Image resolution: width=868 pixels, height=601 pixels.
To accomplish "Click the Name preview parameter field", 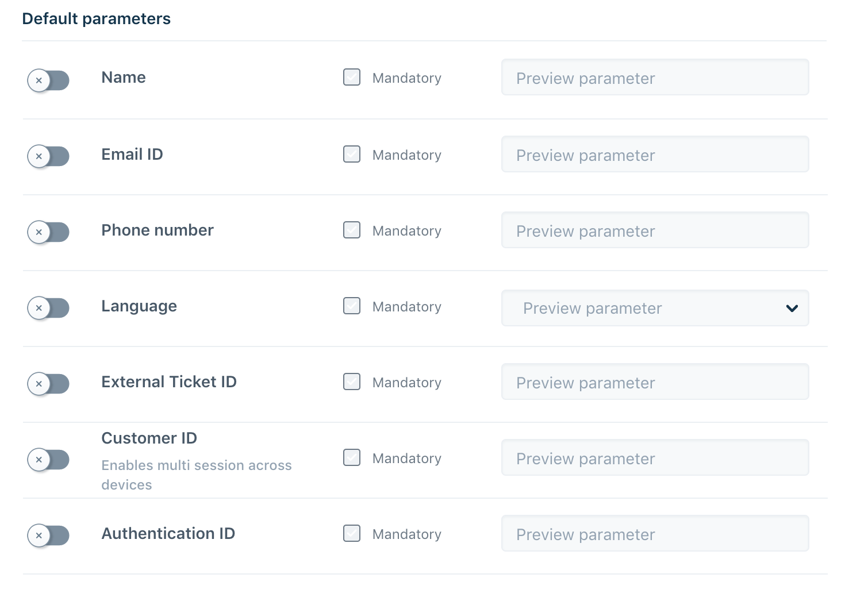I will click(x=655, y=77).
